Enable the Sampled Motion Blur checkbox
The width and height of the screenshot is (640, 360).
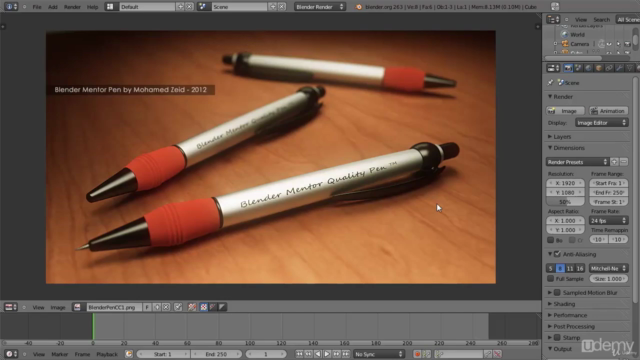[x=557, y=292]
